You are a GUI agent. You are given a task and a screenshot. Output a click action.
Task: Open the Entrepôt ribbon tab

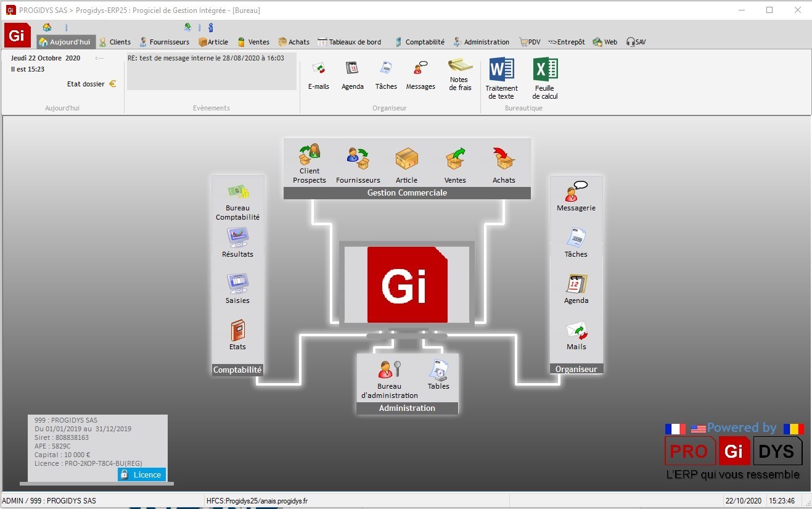click(566, 42)
